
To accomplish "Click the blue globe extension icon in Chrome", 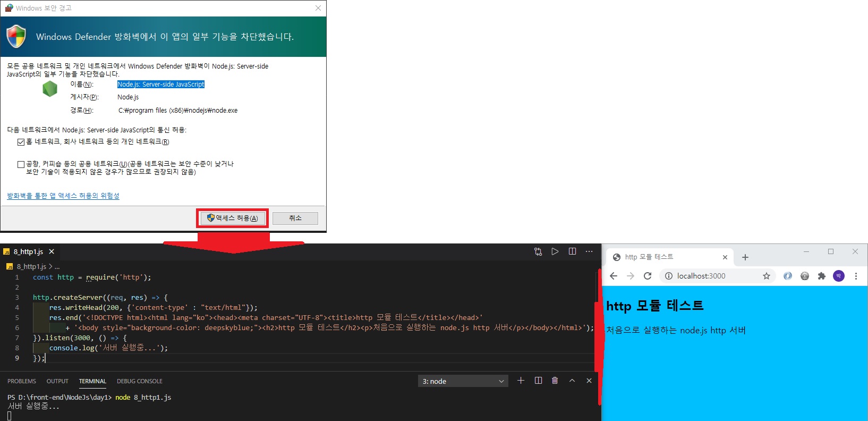I will pos(788,276).
